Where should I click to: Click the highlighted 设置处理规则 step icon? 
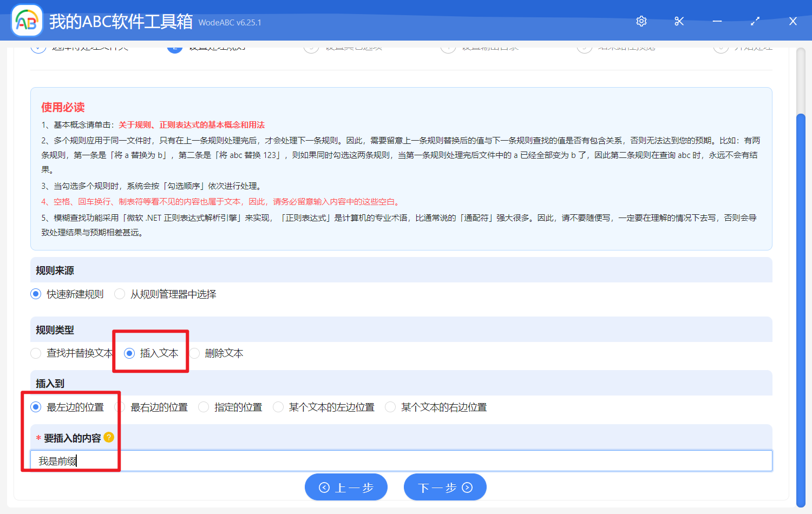point(174,47)
